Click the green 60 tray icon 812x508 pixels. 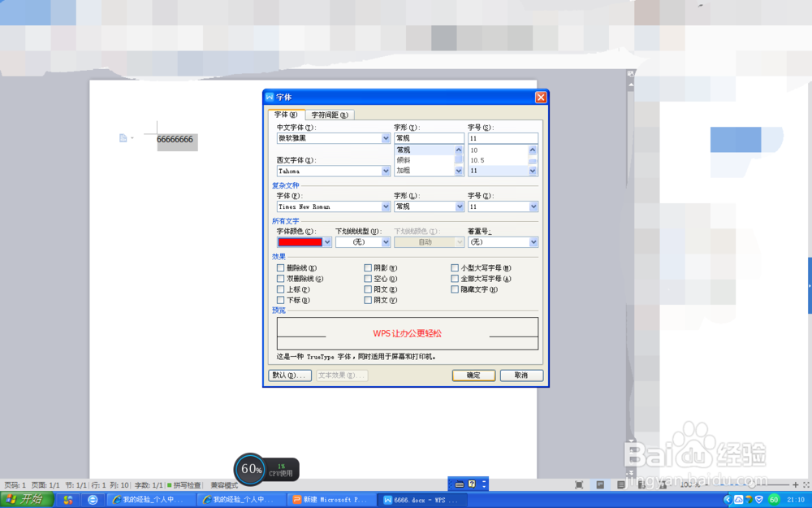click(x=774, y=500)
